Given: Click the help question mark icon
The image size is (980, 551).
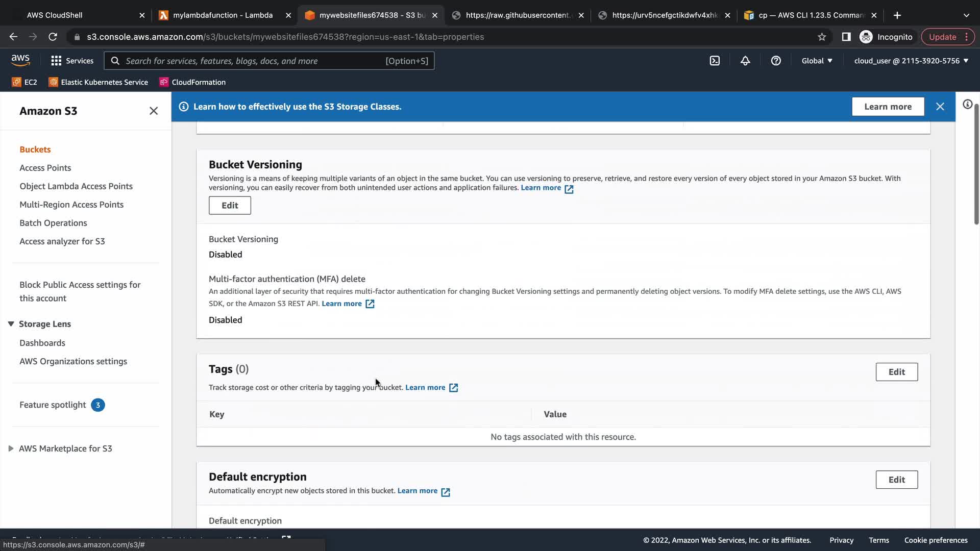Looking at the screenshot, I should 776,61.
